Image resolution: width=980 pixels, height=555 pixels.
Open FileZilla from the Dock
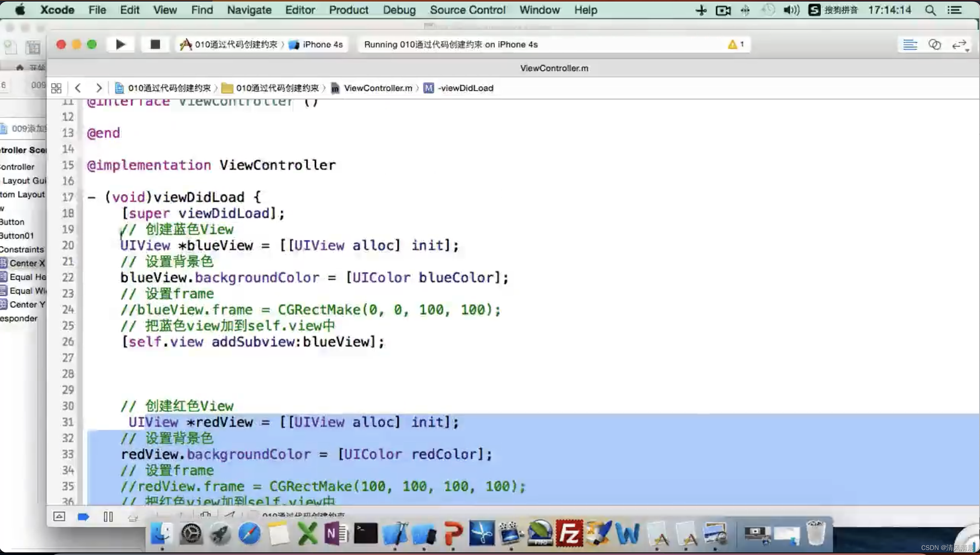point(569,533)
